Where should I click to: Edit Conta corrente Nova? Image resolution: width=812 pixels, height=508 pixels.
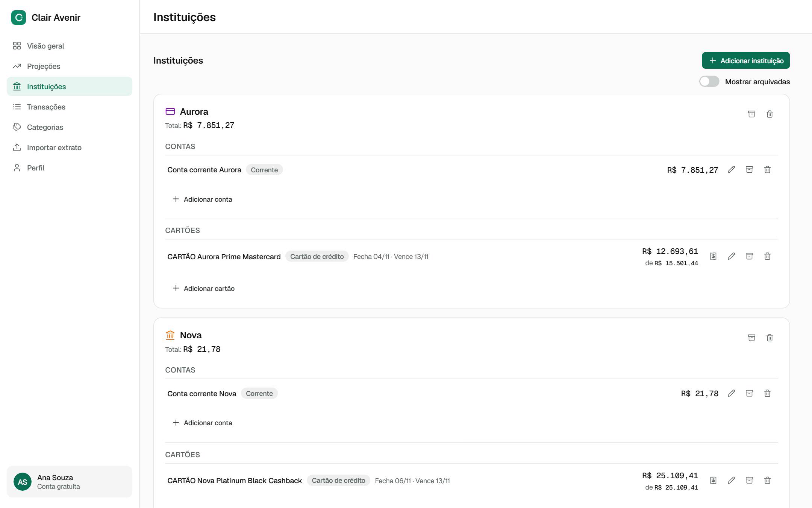(731, 394)
